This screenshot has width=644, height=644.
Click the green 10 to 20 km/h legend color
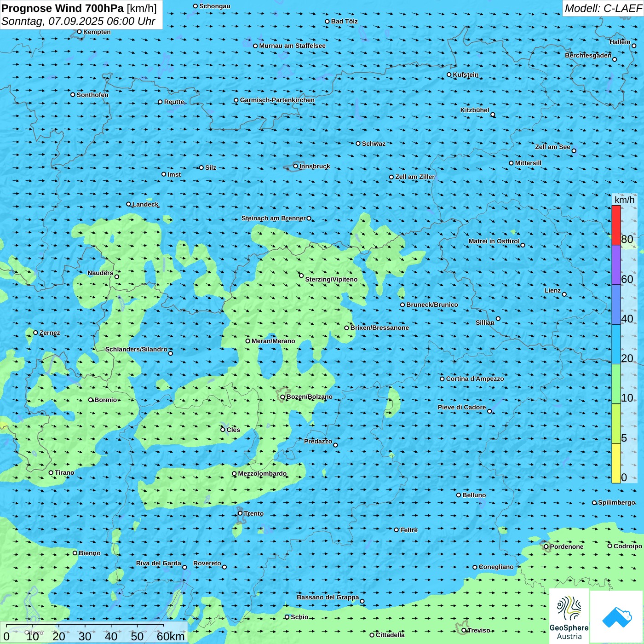[616, 384]
